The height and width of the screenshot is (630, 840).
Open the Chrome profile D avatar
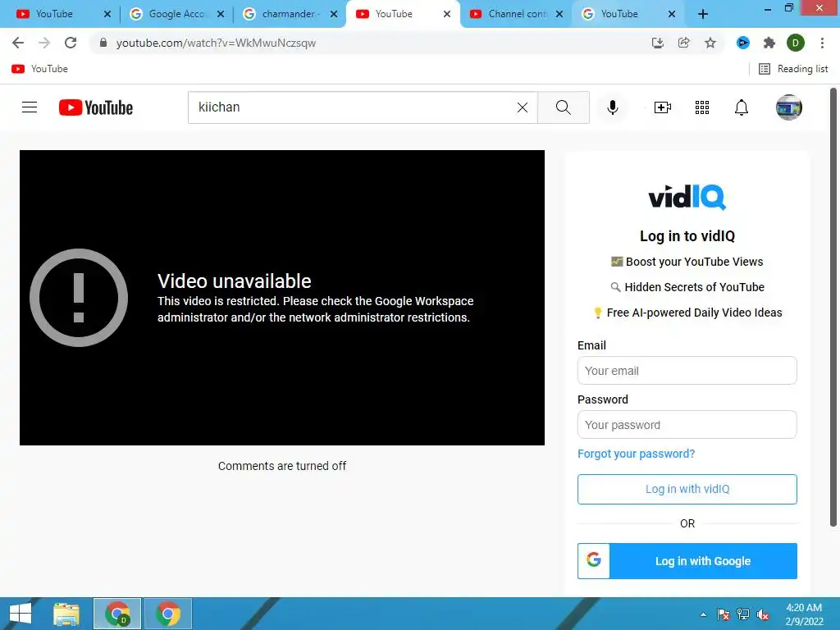(x=796, y=43)
